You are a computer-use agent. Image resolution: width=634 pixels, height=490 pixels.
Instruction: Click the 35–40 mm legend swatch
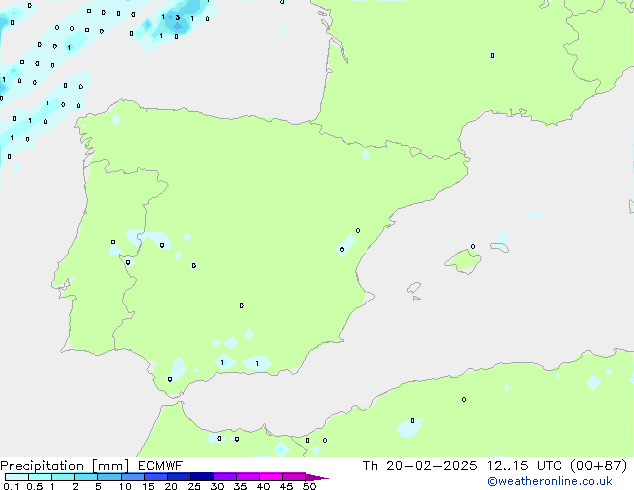248,477
